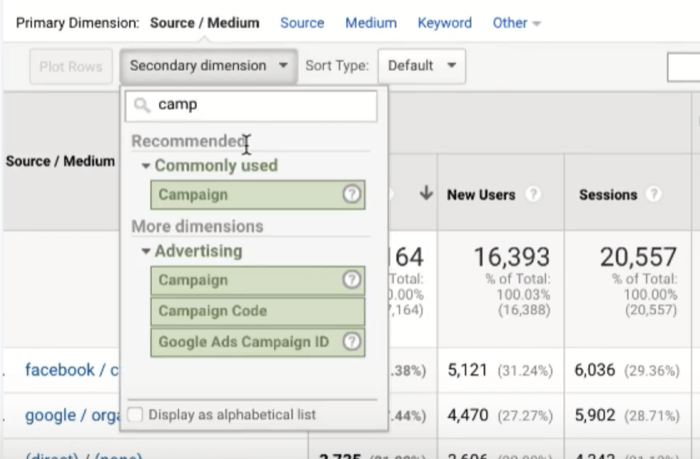This screenshot has width=700, height=459.
Task: Switch primary dimension to Source
Action: click(x=302, y=23)
